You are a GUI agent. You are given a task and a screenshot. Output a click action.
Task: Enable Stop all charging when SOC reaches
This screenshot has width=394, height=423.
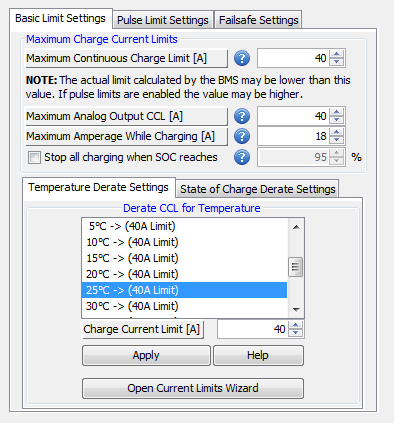(35, 157)
